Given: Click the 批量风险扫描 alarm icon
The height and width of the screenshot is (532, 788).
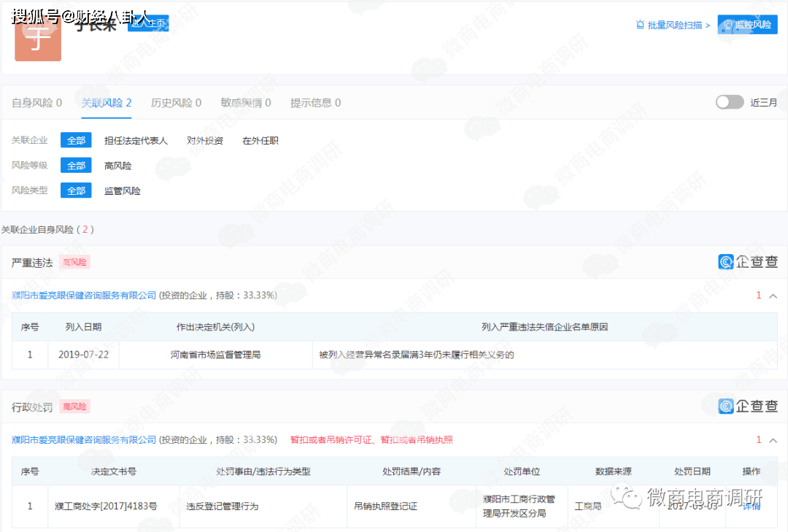Looking at the screenshot, I should (x=640, y=25).
